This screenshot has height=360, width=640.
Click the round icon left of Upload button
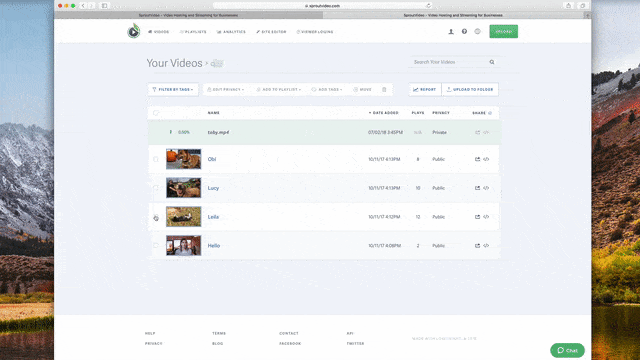click(478, 31)
